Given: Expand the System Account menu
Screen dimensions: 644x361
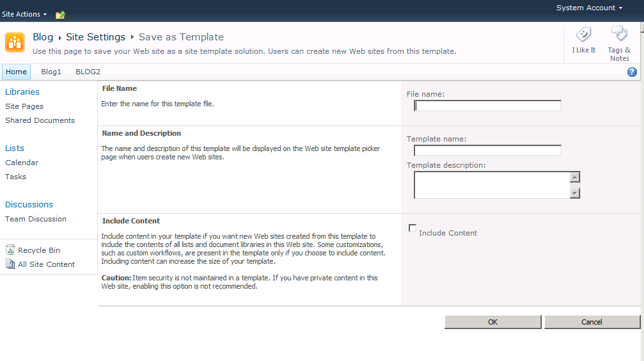Looking at the screenshot, I should (589, 8).
